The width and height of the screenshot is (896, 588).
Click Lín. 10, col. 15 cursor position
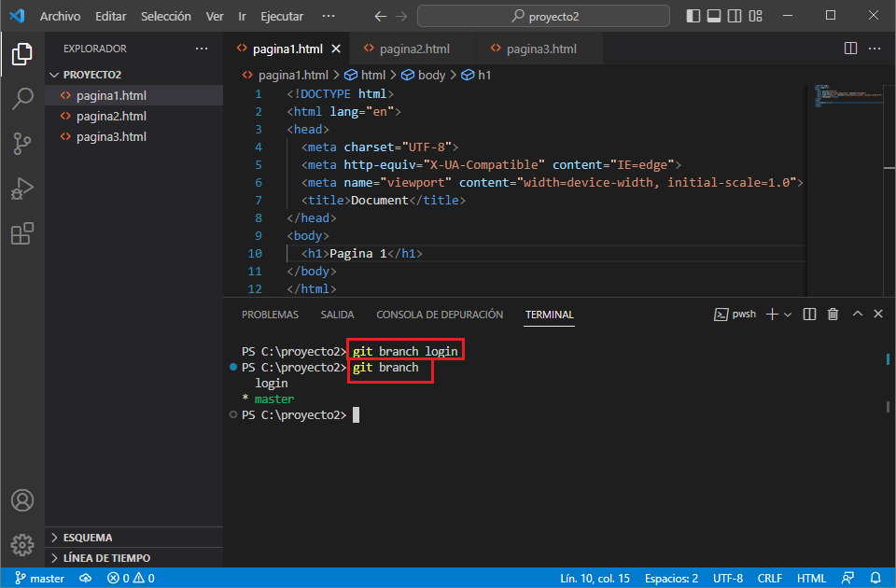[x=595, y=579]
